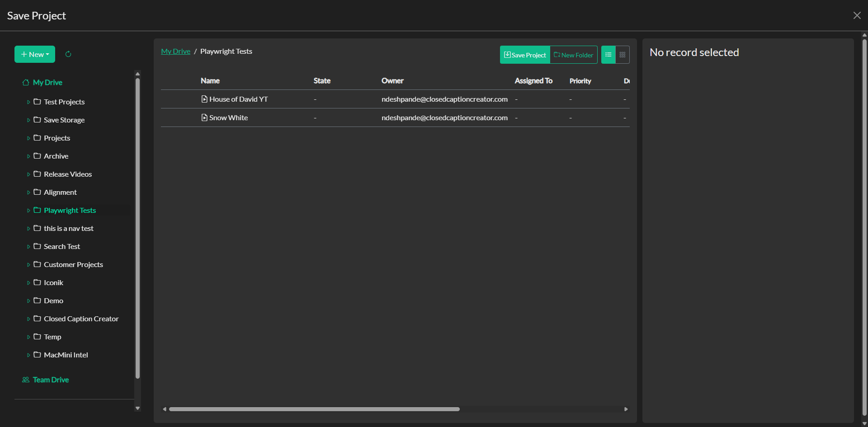Click the Search Test folder icon
The image size is (868, 427).
click(37, 246)
